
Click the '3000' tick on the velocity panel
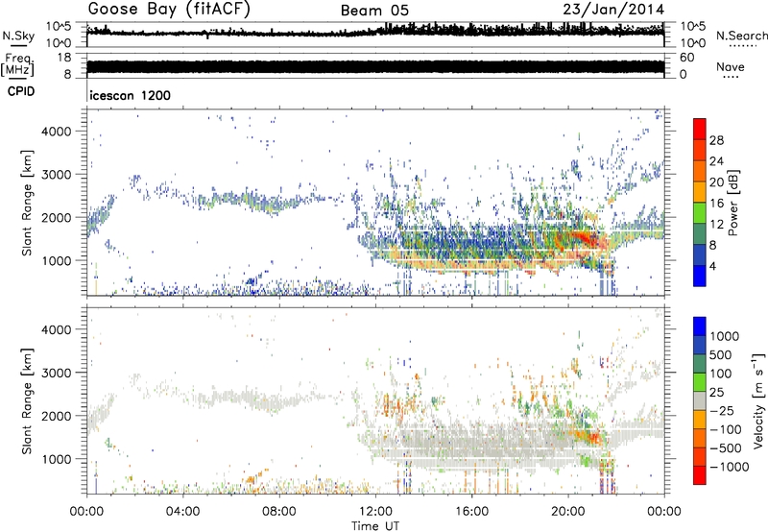[x=57, y=373]
